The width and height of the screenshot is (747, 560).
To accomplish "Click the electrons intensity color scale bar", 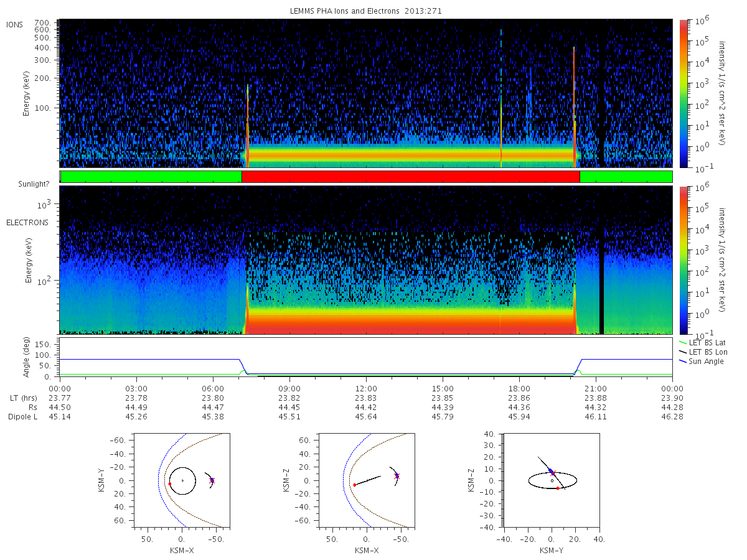I will coord(684,260).
